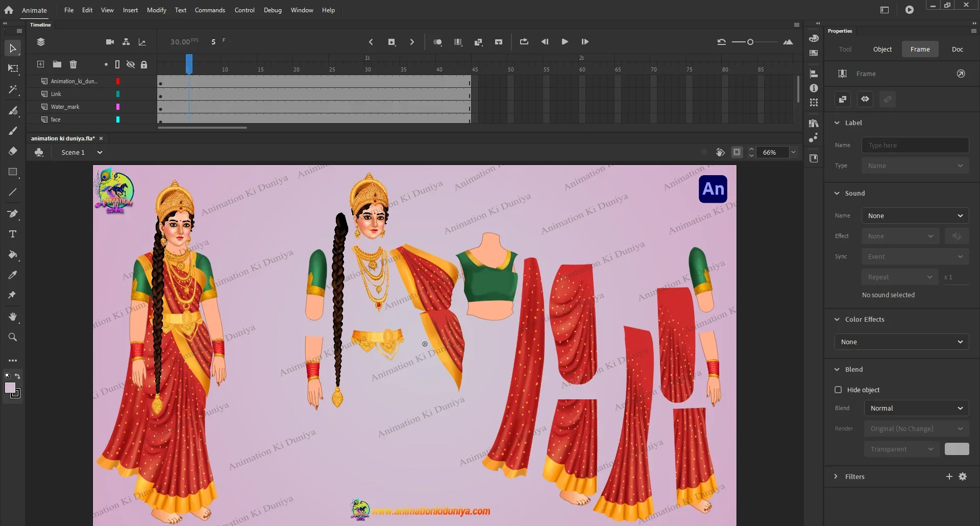Screen dimensions: 980x526
Task: Click the new layer icon
Action: [x=40, y=64]
